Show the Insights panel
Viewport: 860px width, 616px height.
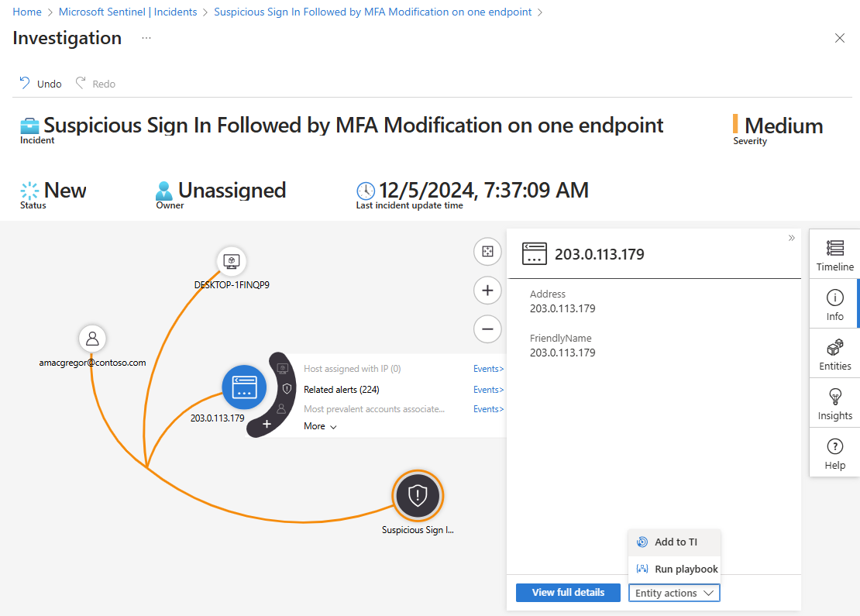pyautogui.click(x=834, y=404)
